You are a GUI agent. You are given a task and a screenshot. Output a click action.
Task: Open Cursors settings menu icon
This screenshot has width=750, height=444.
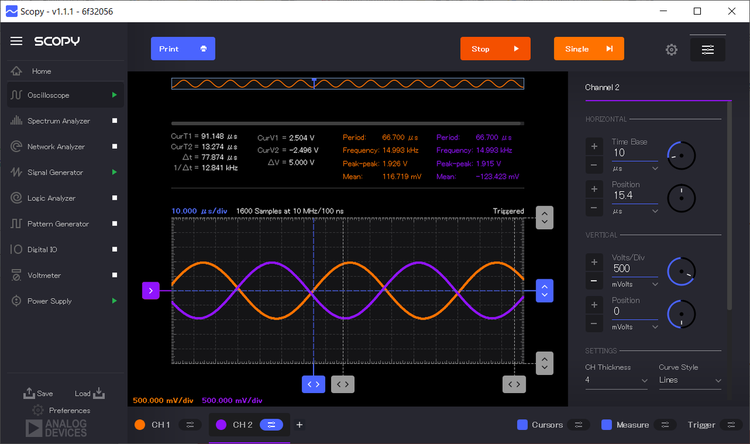coord(578,425)
